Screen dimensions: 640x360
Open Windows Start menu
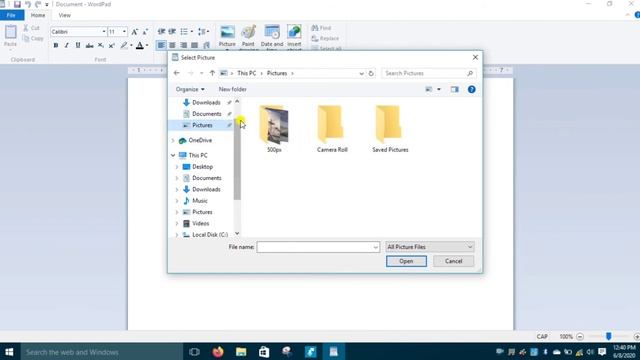(9, 352)
